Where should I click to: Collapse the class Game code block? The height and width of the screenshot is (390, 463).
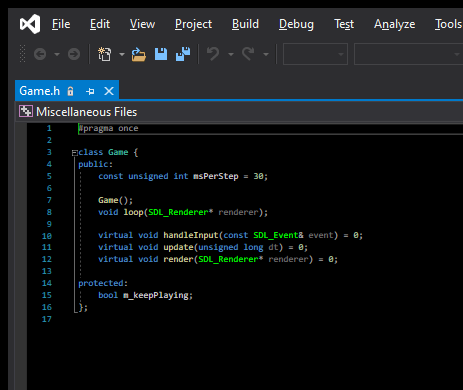click(75, 153)
